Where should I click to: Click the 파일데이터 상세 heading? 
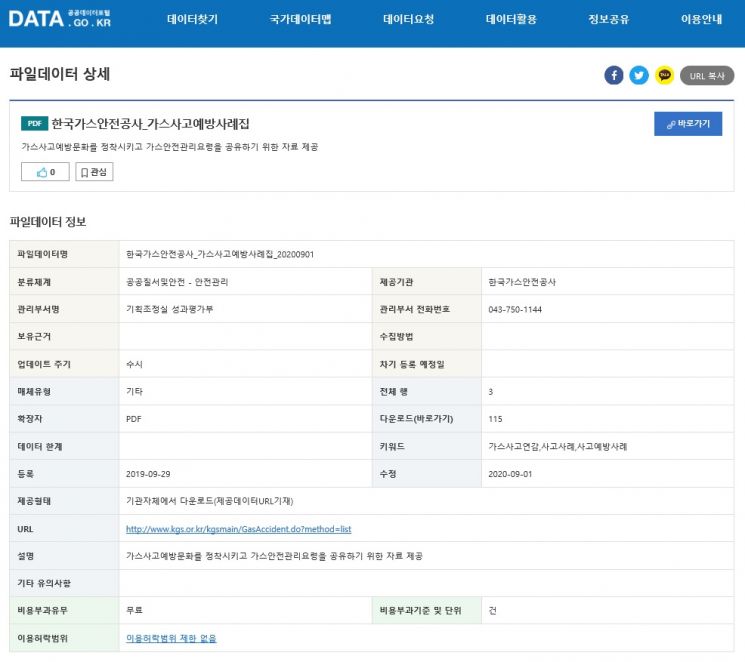click(60, 74)
